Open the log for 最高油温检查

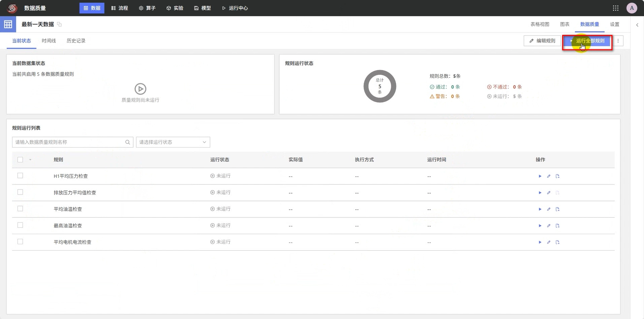(x=557, y=225)
